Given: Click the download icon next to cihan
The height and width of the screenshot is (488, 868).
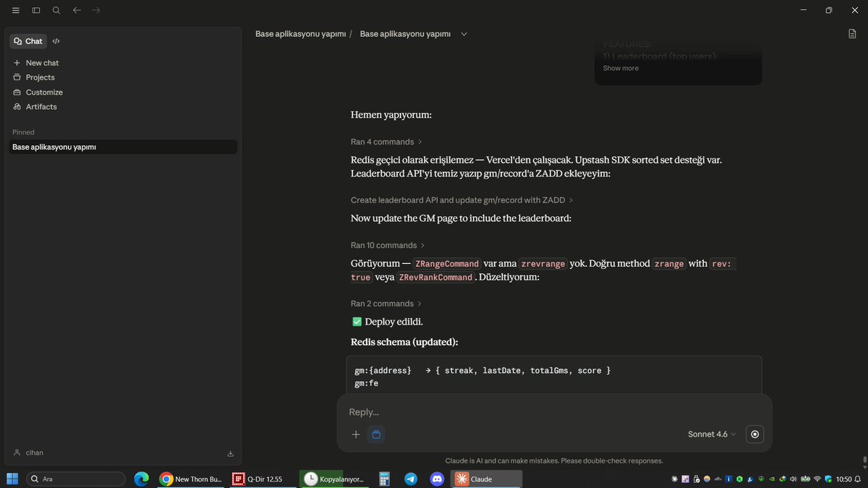Looking at the screenshot, I should coord(230,453).
